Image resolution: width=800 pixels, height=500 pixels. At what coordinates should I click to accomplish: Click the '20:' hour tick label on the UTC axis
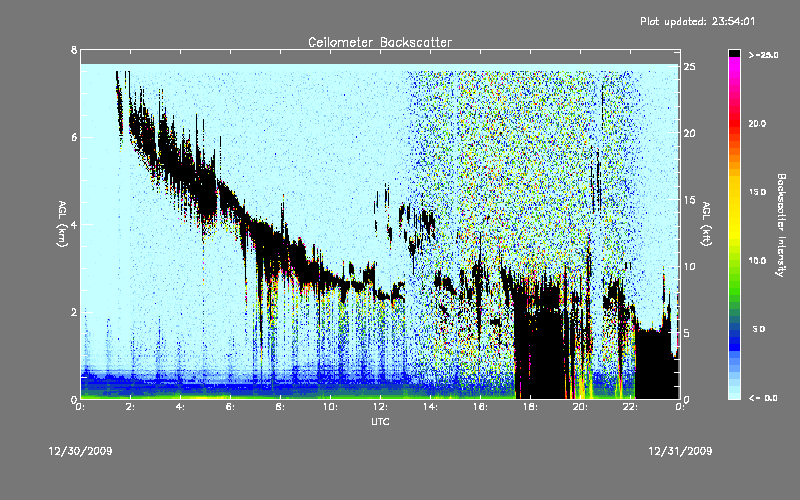pos(580,407)
